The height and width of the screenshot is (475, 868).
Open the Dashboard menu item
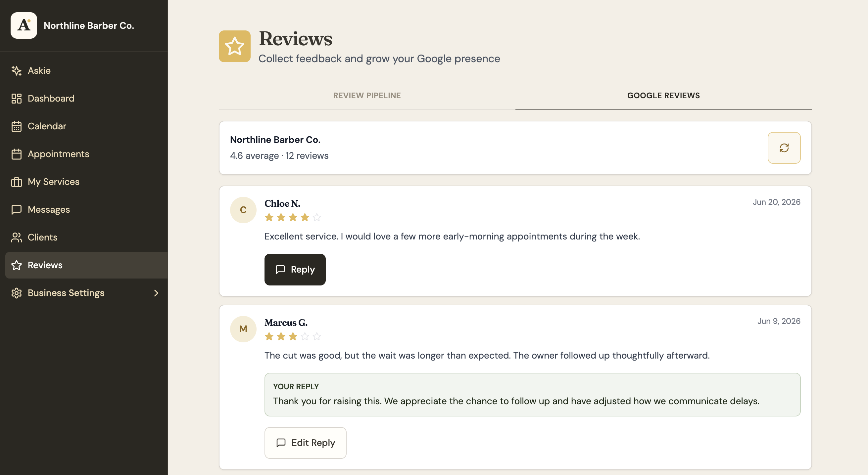(x=86, y=99)
